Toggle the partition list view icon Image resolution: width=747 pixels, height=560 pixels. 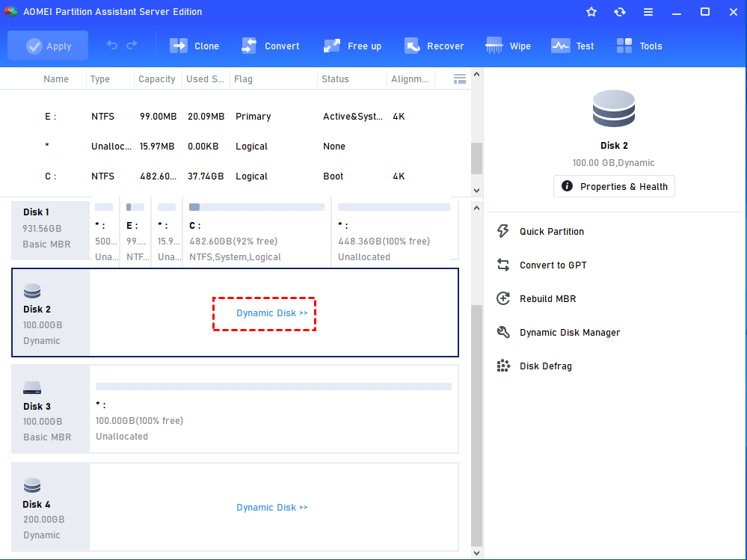pyautogui.click(x=460, y=79)
